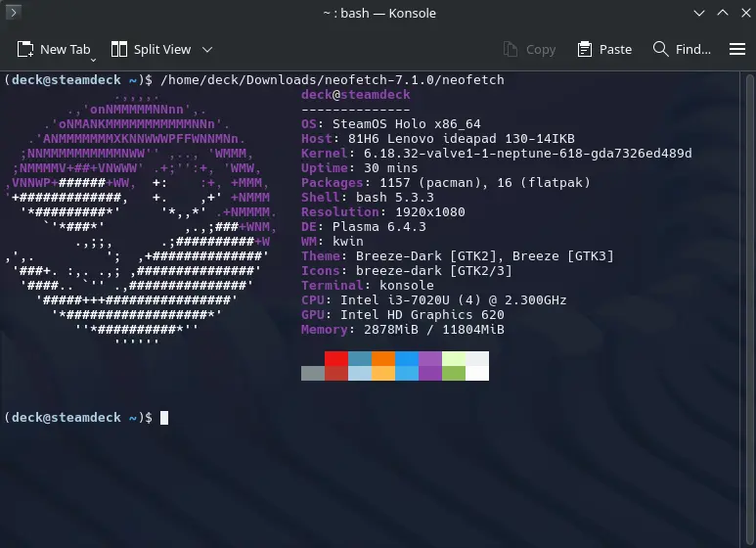Click the bright red color block

click(x=336, y=358)
